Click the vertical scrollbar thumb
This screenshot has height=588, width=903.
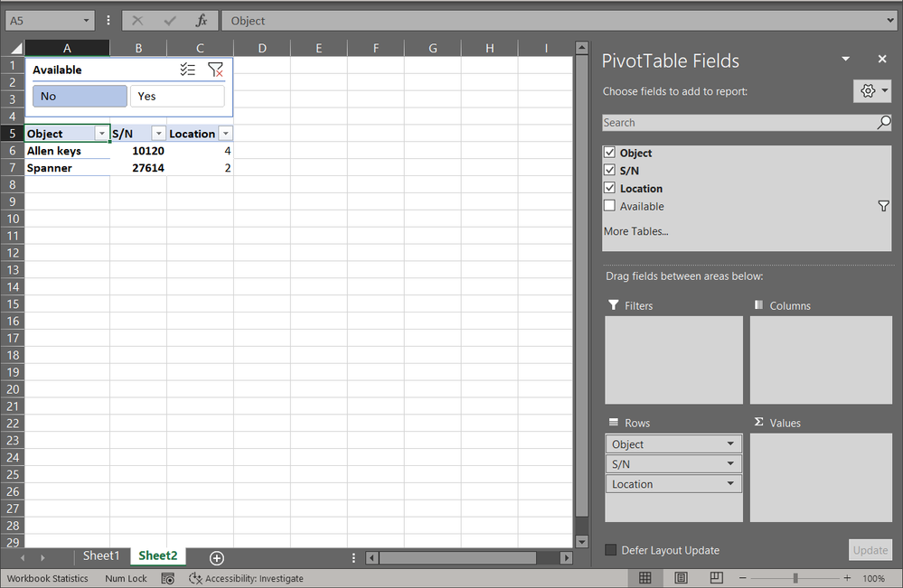(581, 286)
